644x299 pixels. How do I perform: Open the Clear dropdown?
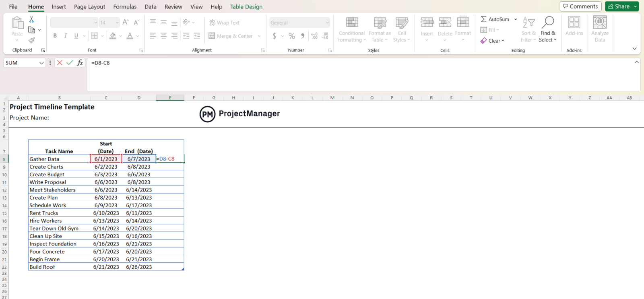(x=492, y=41)
